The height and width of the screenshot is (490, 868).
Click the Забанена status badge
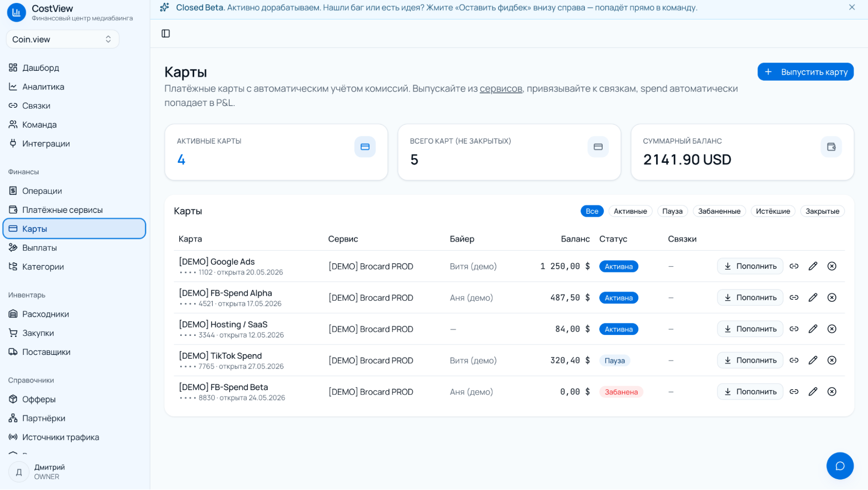(621, 392)
